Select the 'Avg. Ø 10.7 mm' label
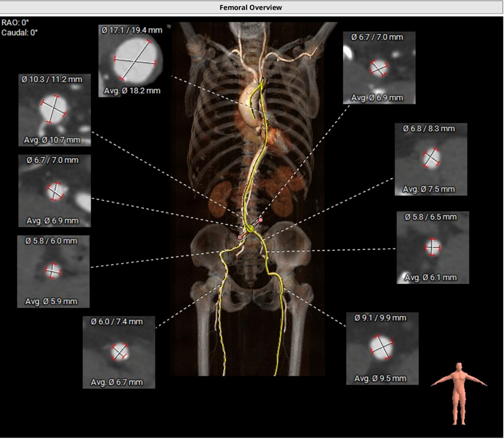The height and width of the screenshot is (439, 504). (x=52, y=140)
